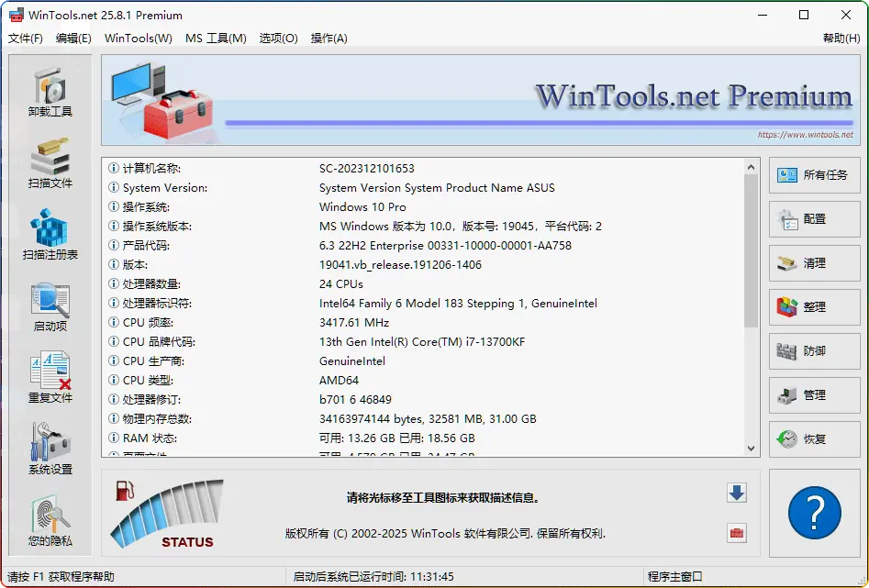Select the System Version row
Viewport: 869px width, 588px height.
click(423, 188)
